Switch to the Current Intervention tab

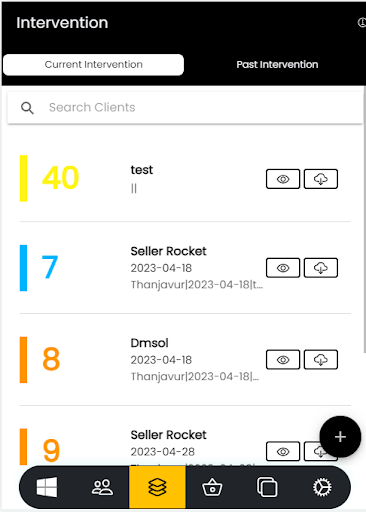click(93, 65)
